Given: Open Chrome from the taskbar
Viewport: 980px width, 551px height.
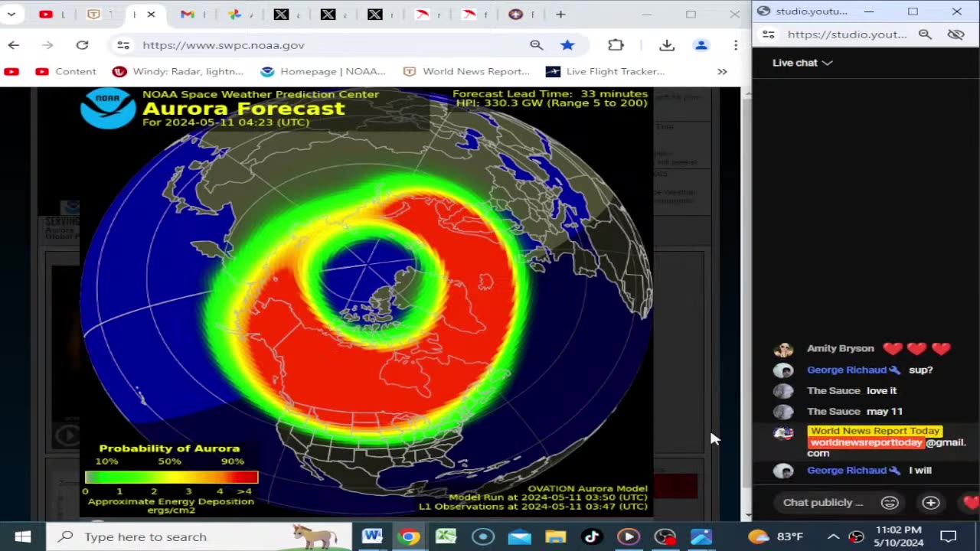Looking at the screenshot, I should click(x=409, y=536).
